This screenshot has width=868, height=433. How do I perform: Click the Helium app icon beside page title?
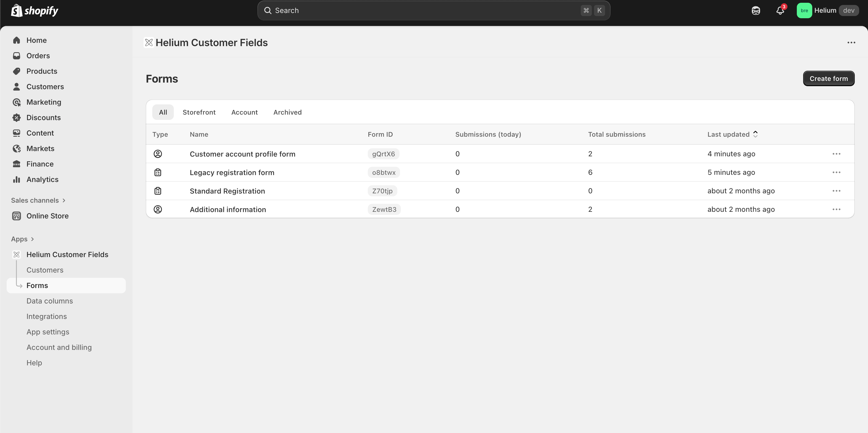pyautogui.click(x=149, y=43)
